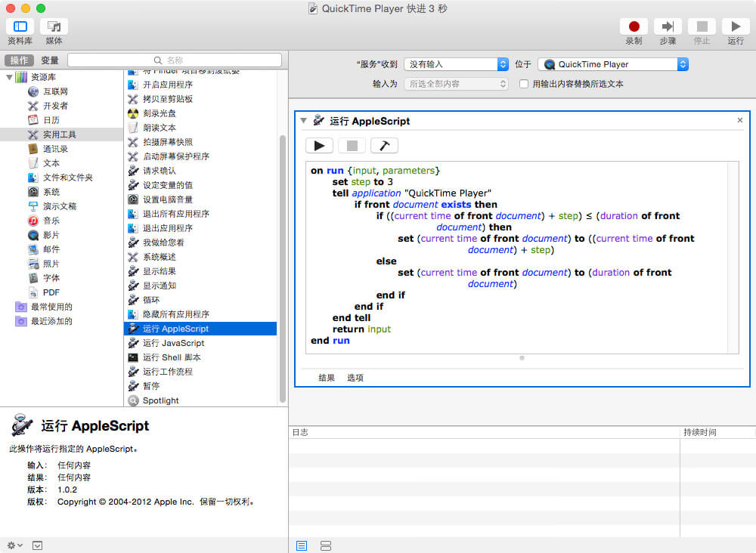Enable 用输出内容替换所选文本 checkbox

[x=522, y=83]
